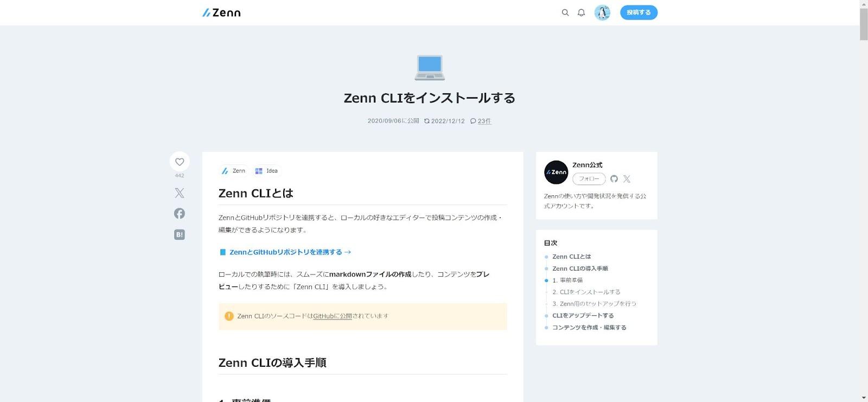Click the scrollbar down arrow
This screenshot has width=868, height=402.
tap(864, 398)
